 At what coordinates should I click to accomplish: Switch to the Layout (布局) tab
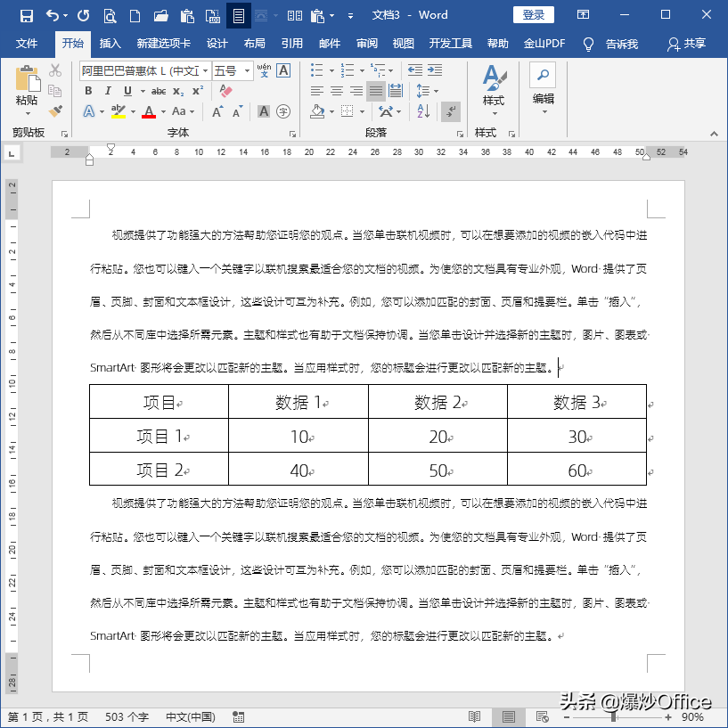coord(255,44)
